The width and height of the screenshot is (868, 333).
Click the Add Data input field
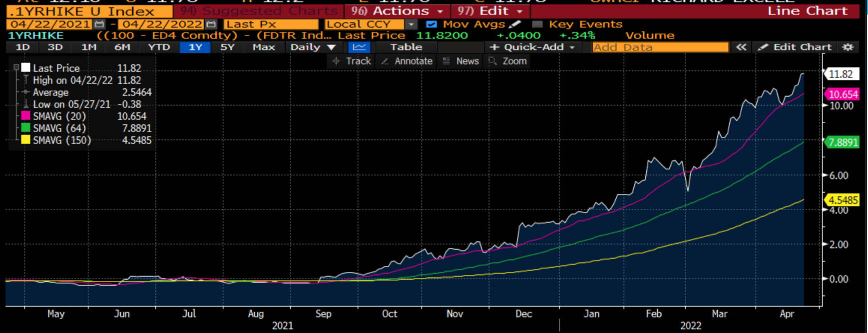[660, 47]
